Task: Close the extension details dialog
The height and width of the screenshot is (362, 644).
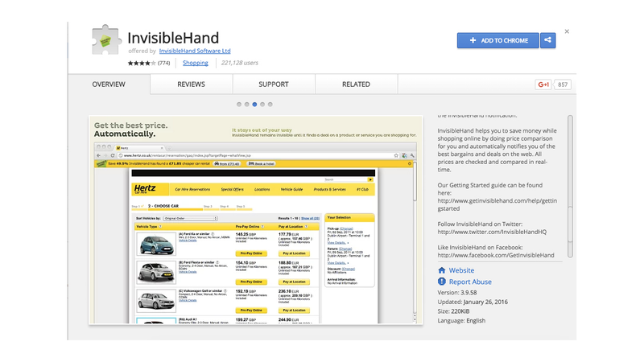Action: [567, 31]
